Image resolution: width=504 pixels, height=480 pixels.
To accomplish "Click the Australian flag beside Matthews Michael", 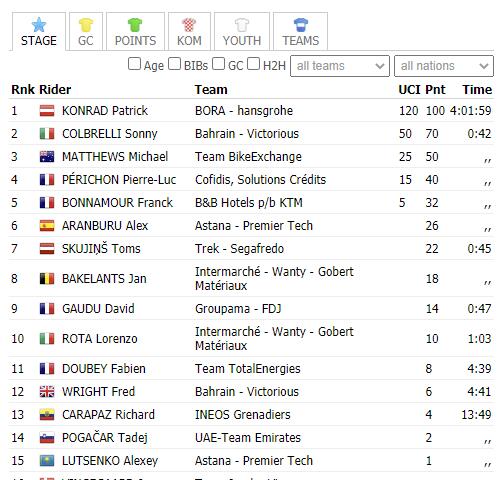I will pyautogui.click(x=47, y=157).
